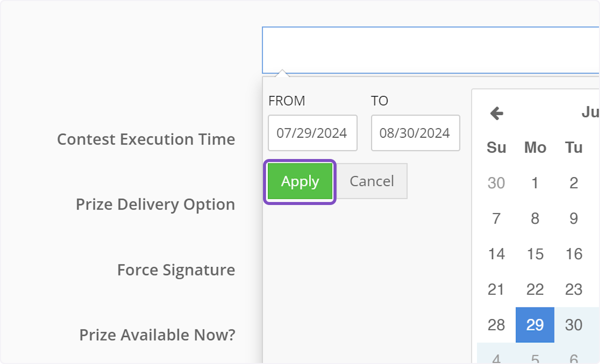Pick day 30 next to highlighted 29
This screenshot has height=364, width=600.
click(x=573, y=325)
